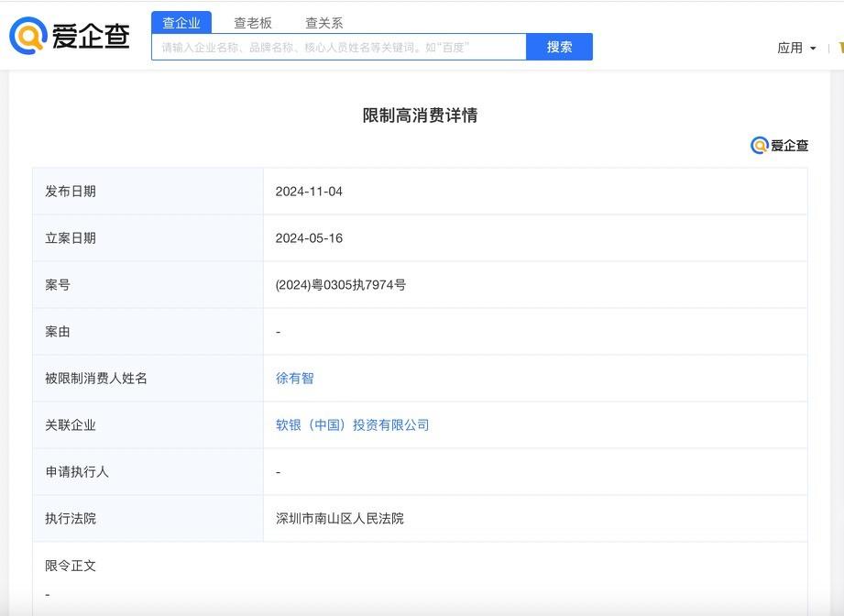Click the filing date 2024-05-16 value
The height and width of the screenshot is (616, 844).
[x=309, y=237]
